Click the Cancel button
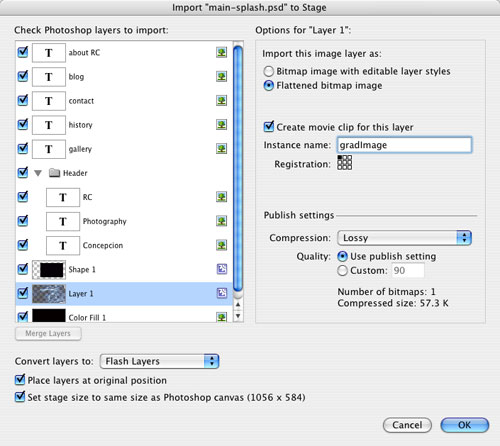Image resolution: width=500 pixels, height=446 pixels. point(407,425)
